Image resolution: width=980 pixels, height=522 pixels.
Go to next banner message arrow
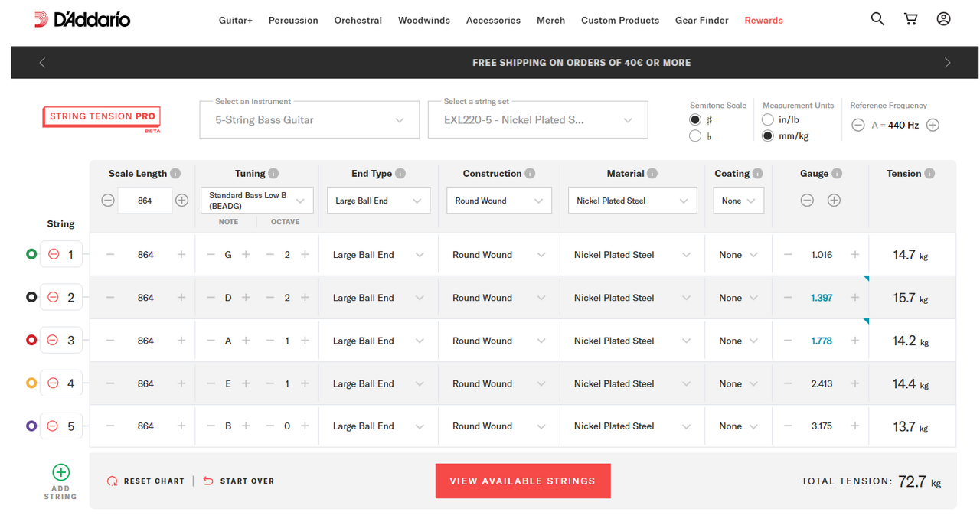(947, 63)
